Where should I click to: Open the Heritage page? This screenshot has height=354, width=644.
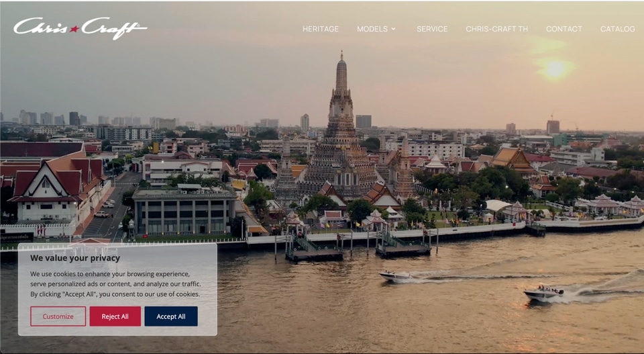(x=321, y=29)
